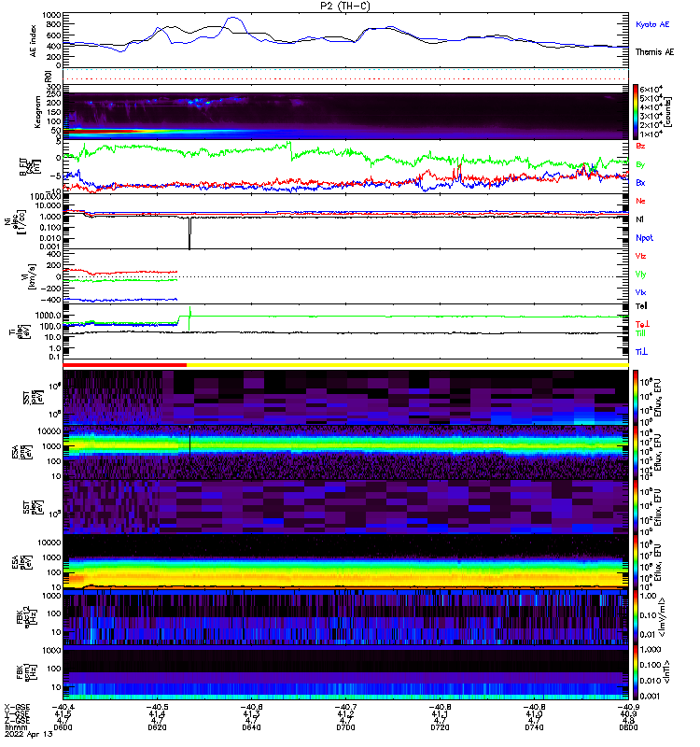Click the 10000 tick on ESA ion axis
This screenshot has height=747, width=700.
click(49, 431)
